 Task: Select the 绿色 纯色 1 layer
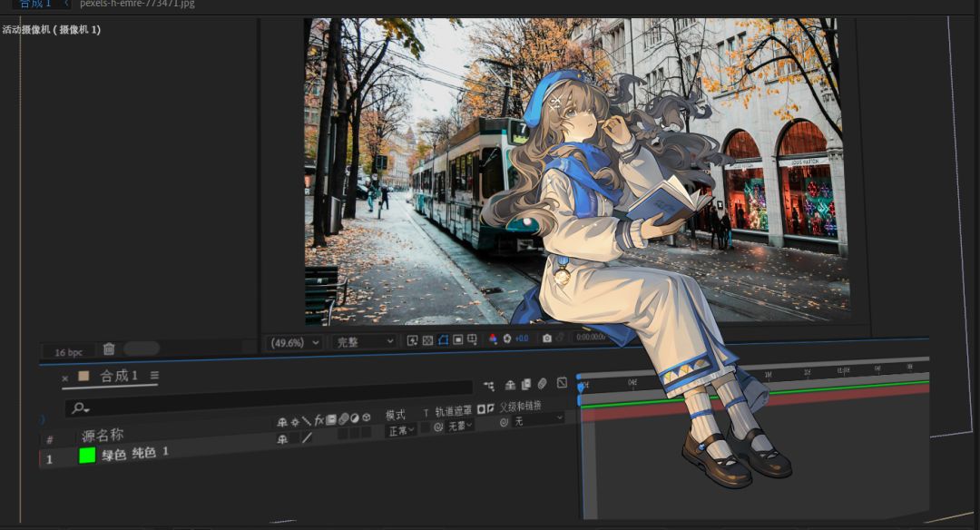pos(136,453)
